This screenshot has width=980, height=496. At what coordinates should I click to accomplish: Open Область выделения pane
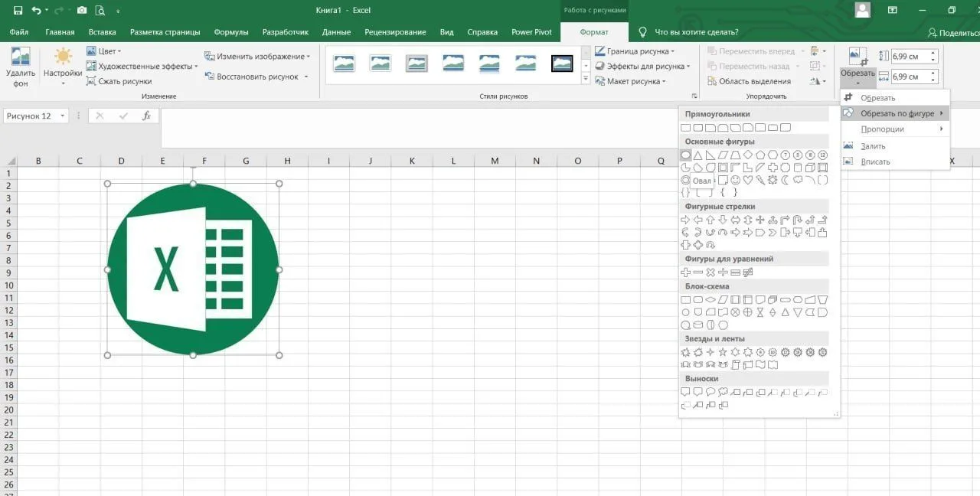tap(749, 81)
